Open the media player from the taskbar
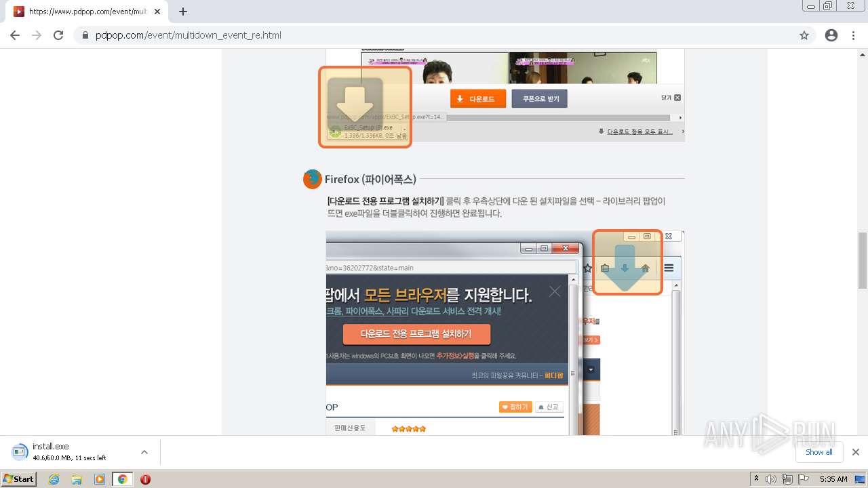The width and height of the screenshot is (868, 488). point(100,479)
